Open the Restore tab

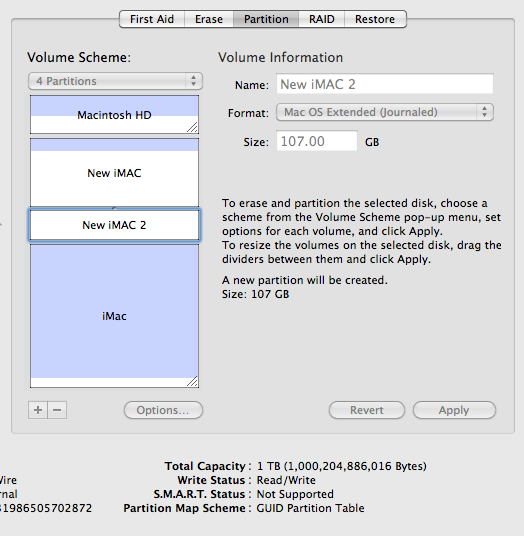[375, 19]
